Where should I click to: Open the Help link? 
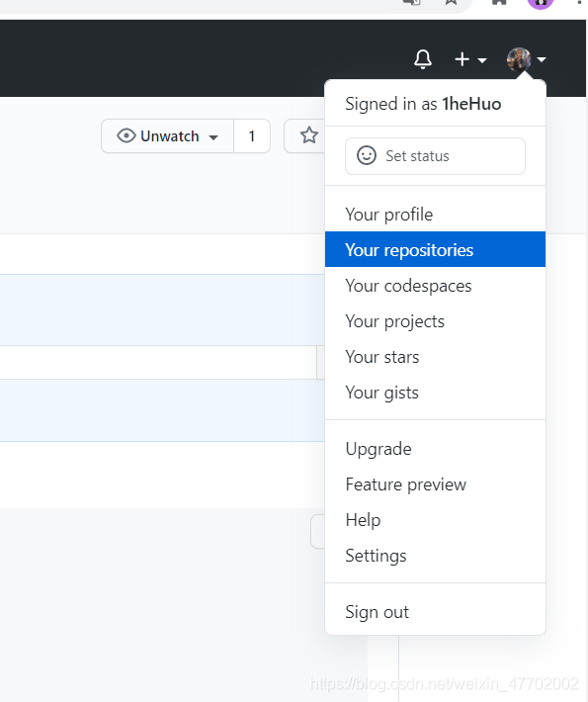click(435, 520)
